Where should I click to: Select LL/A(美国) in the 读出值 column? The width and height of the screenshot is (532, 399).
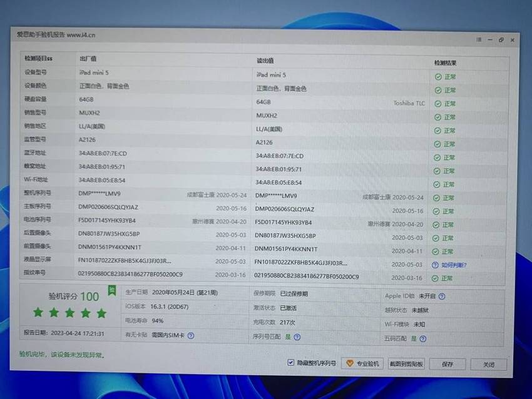point(269,129)
